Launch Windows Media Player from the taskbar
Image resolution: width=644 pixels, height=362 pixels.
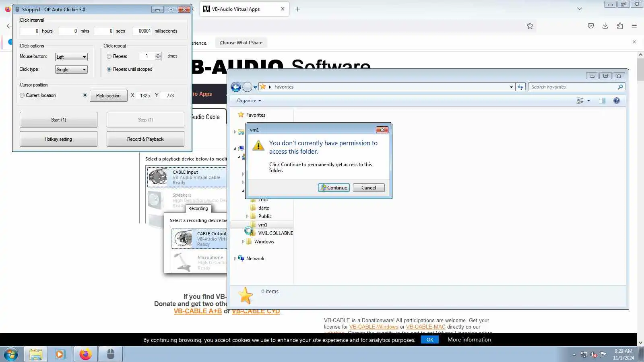point(60,354)
